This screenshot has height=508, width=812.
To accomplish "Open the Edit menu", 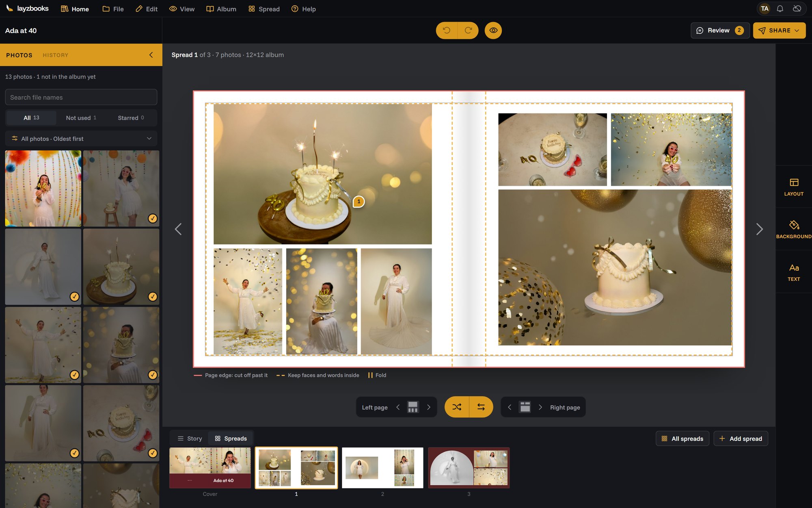I will click(x=146, y=9).
